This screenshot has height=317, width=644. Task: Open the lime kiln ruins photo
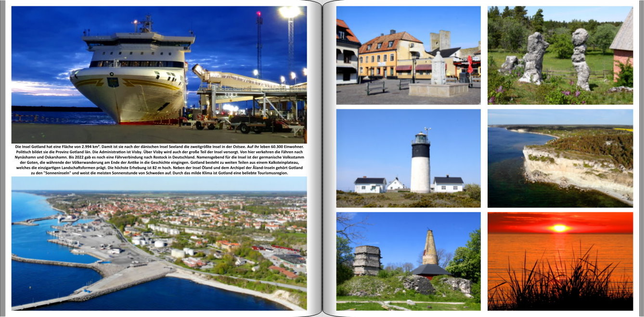[408, 261]
